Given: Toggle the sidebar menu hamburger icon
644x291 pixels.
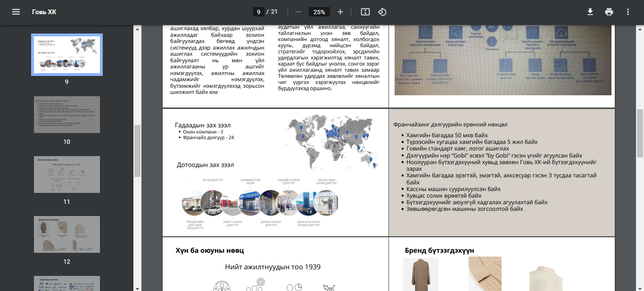Looking at the screenshot, I should [16, 12].
